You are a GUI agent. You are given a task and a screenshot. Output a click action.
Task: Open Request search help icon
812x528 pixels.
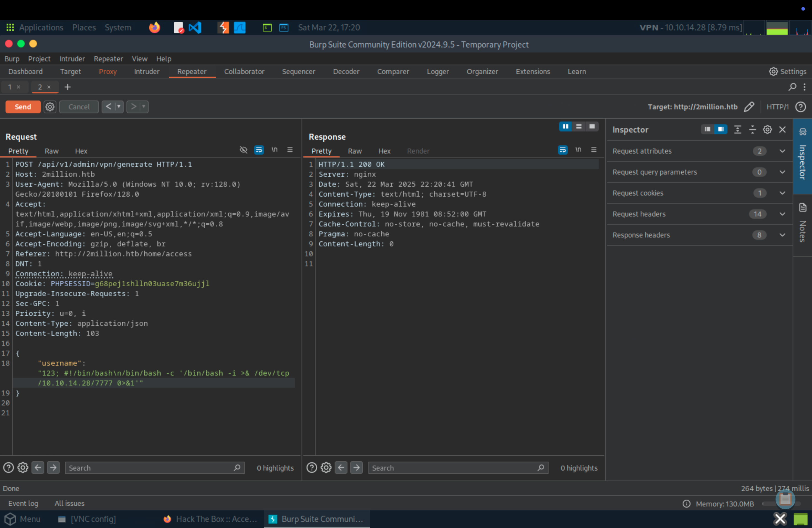[9, 467]
